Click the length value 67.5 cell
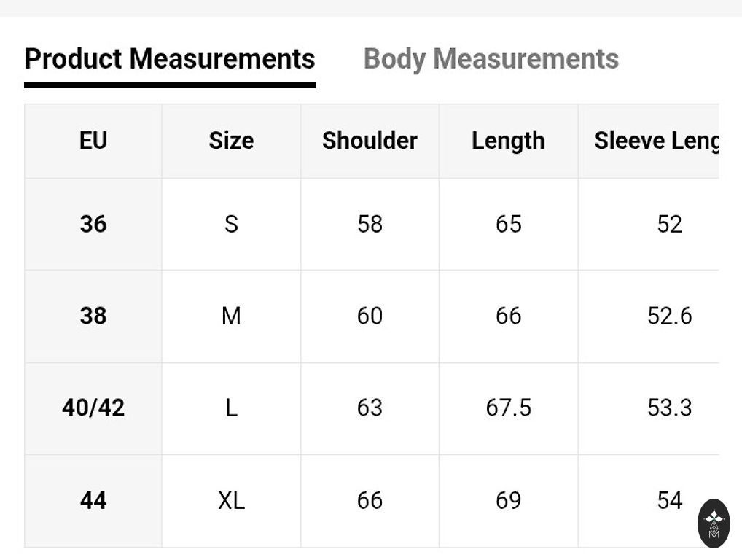 coord(508,408)
